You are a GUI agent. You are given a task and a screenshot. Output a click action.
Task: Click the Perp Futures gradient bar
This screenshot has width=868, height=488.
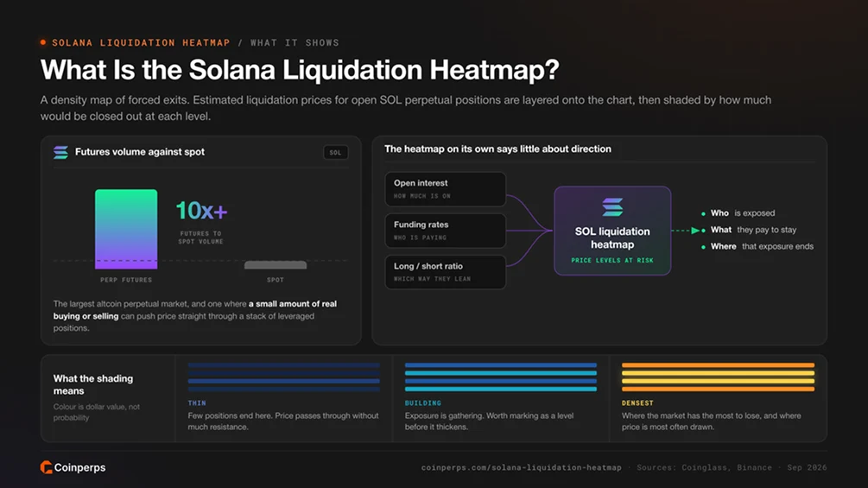pyautogui.click(x=126, y=229)
